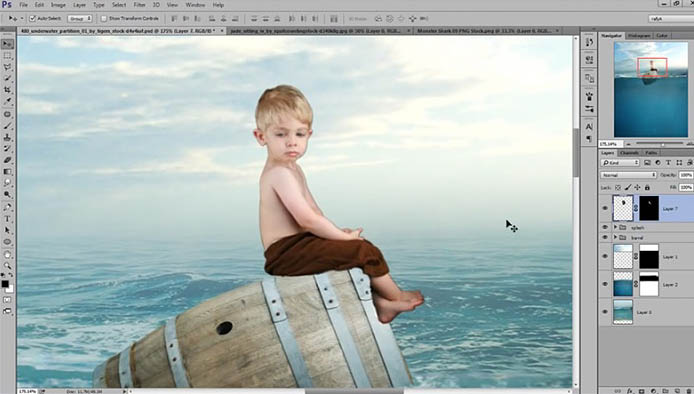
Task: Expand the splash layer group
Action: click(x=615, y=227)
